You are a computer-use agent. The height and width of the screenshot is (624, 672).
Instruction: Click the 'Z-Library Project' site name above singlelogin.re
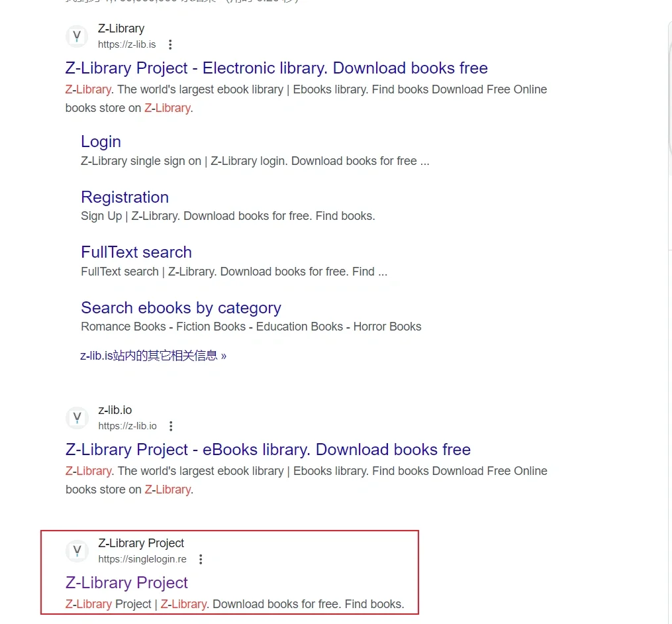[x=141, y=543]
